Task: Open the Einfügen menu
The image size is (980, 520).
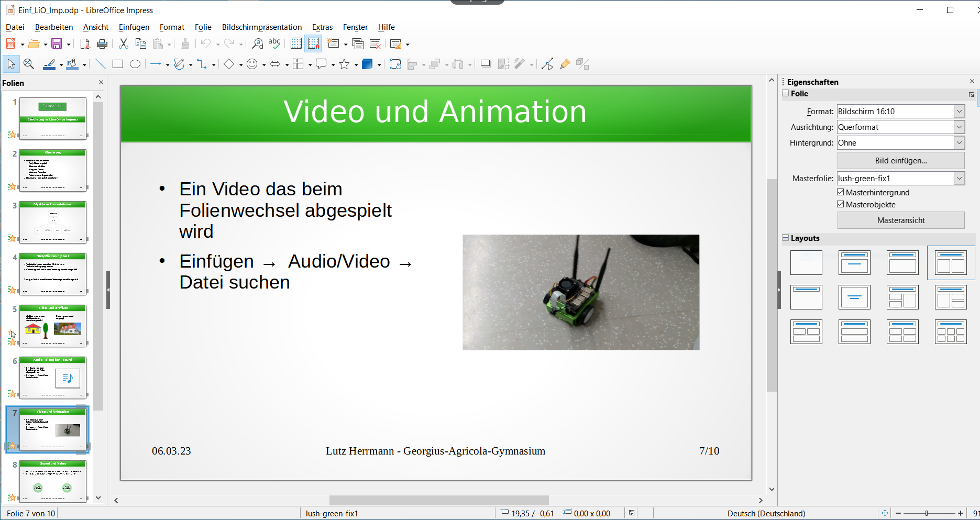Action: (134, 27)
